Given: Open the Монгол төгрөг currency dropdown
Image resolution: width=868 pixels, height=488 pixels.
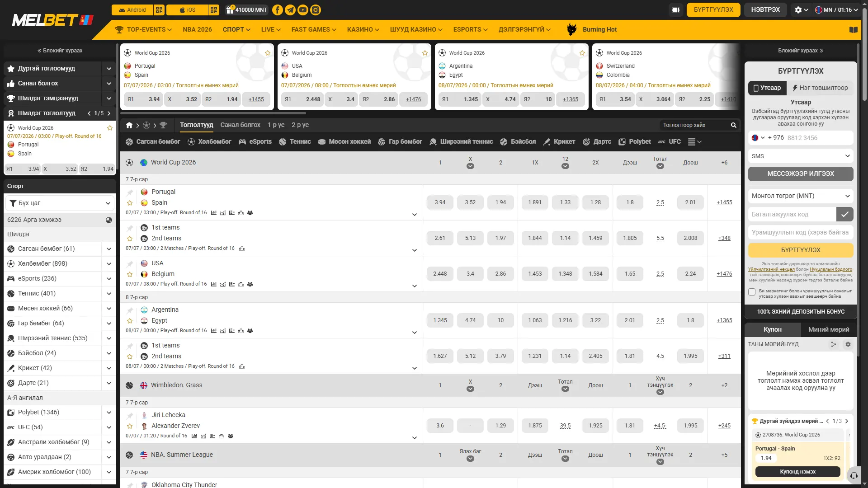Looking at the screenshot, I should click(x=801, y=196).
